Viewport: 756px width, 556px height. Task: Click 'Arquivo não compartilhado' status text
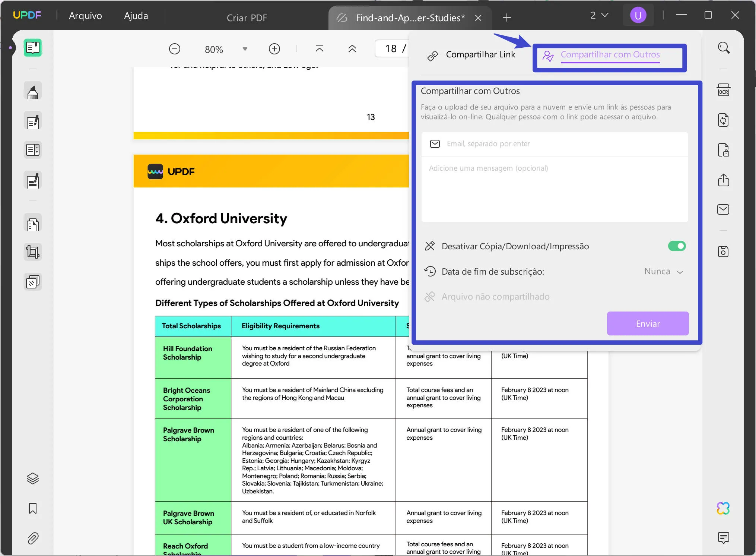tap(495, 297)
